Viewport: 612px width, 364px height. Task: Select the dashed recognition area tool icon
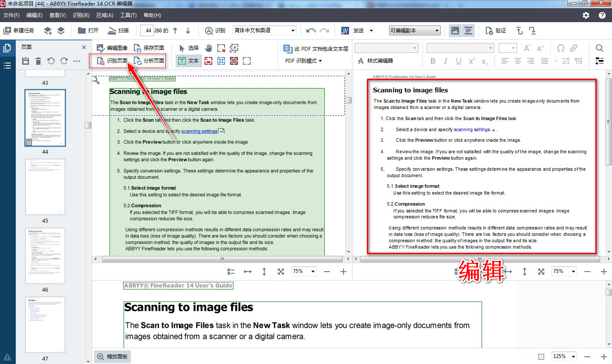coord(247,61)
